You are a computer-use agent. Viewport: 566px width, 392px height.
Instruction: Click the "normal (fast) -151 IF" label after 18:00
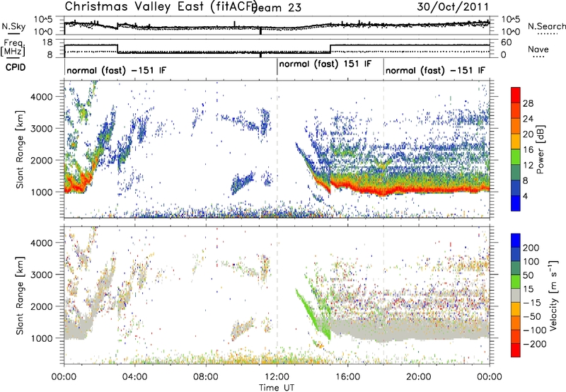[435, 70]
